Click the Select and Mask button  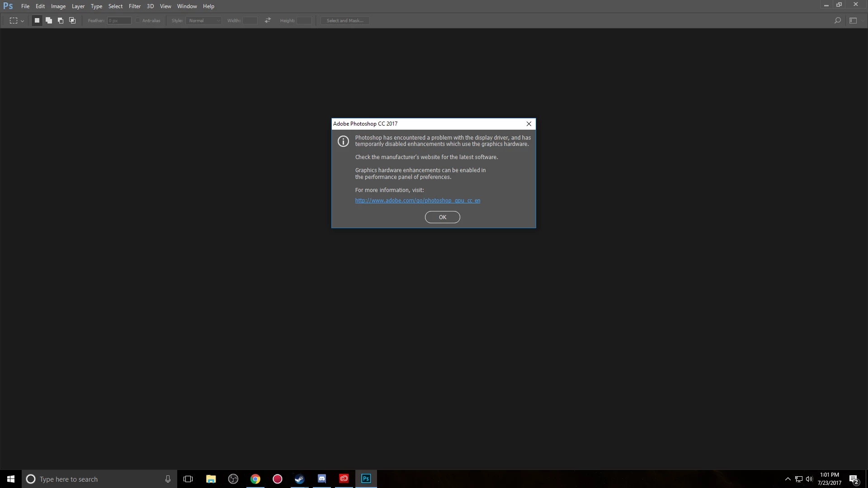[x=345, y=20]
